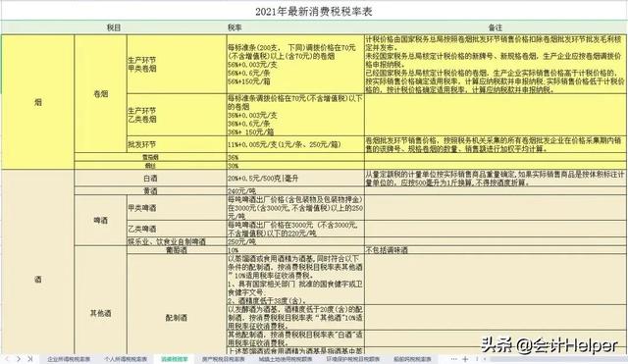
Task: Select the 啤酒 cell
Action: [x=100, y=220]
